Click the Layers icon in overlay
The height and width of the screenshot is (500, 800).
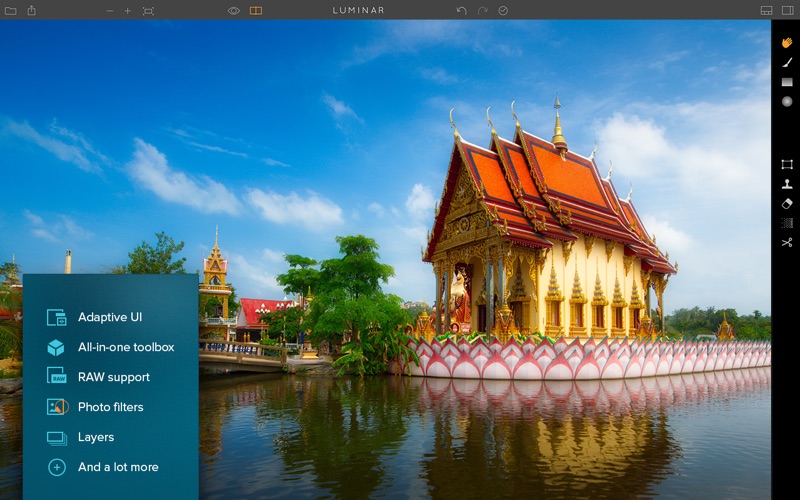click(x=57, y=438)
